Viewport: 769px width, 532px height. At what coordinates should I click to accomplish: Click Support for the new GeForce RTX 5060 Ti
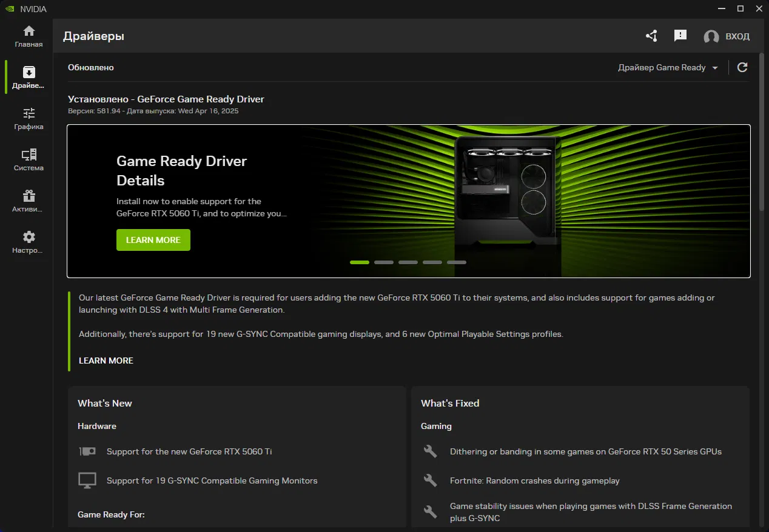tap(189, 451)
